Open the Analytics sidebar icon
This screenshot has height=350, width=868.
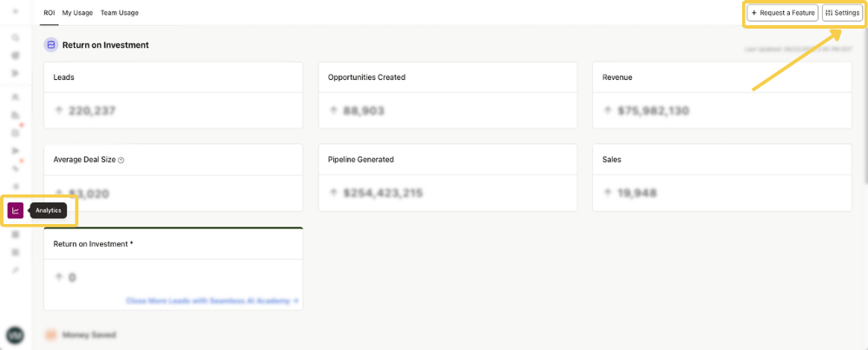pyautogui.click(x=16, y=211)
